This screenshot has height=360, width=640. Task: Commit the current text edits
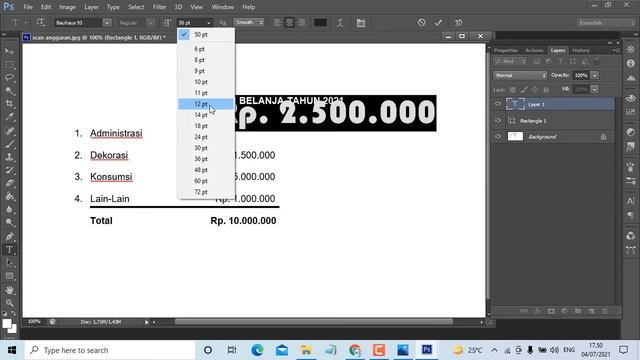(x=438, y=22)
